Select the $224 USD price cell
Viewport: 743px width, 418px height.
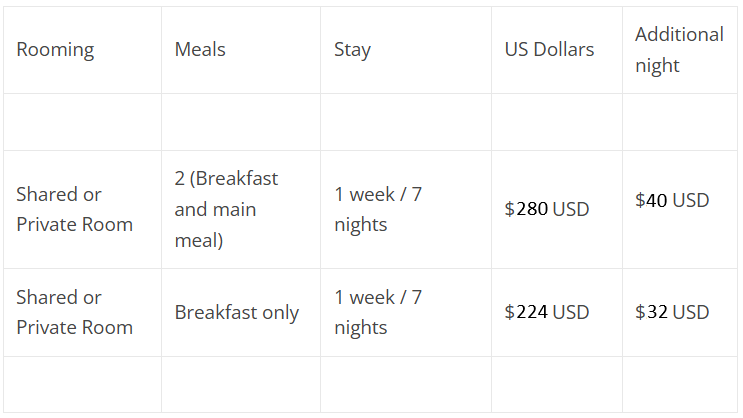[557, 312]
